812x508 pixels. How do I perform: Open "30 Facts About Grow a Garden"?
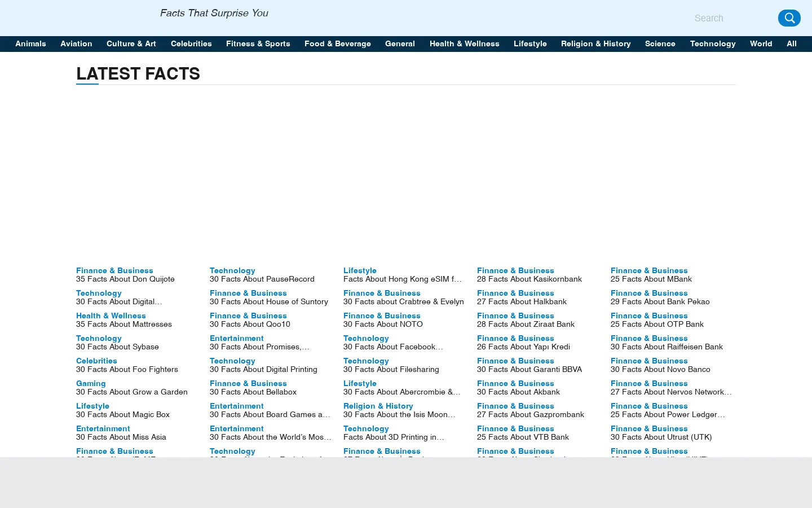pos(132,392)
